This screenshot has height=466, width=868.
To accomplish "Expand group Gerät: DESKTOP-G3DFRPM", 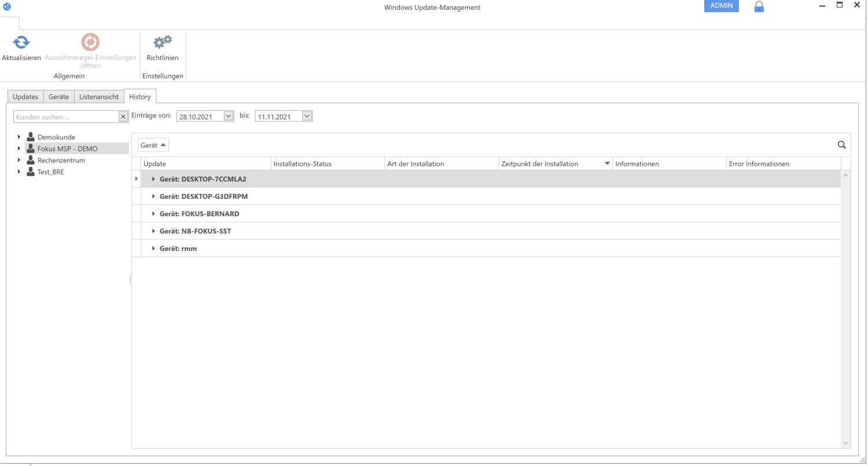I will point(154,197).
